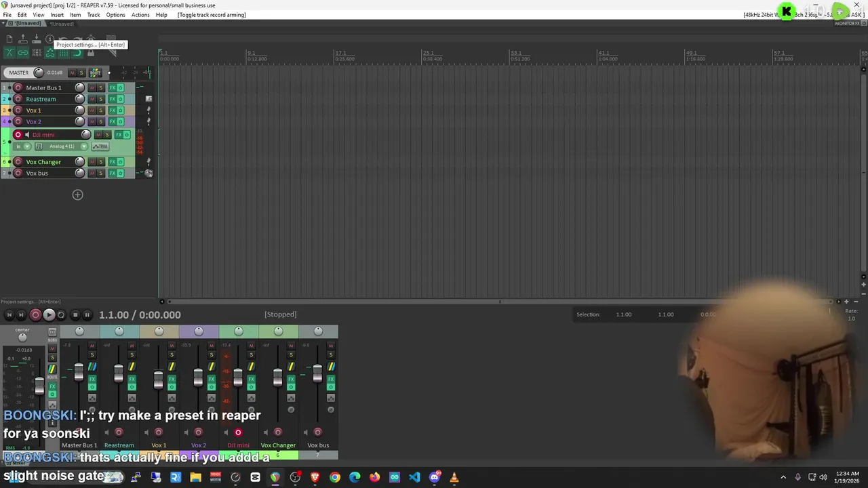Image resolution: width=868 pixels, height=488 pixels.
Task: Open the Edit menu
Action: [22, 15]
